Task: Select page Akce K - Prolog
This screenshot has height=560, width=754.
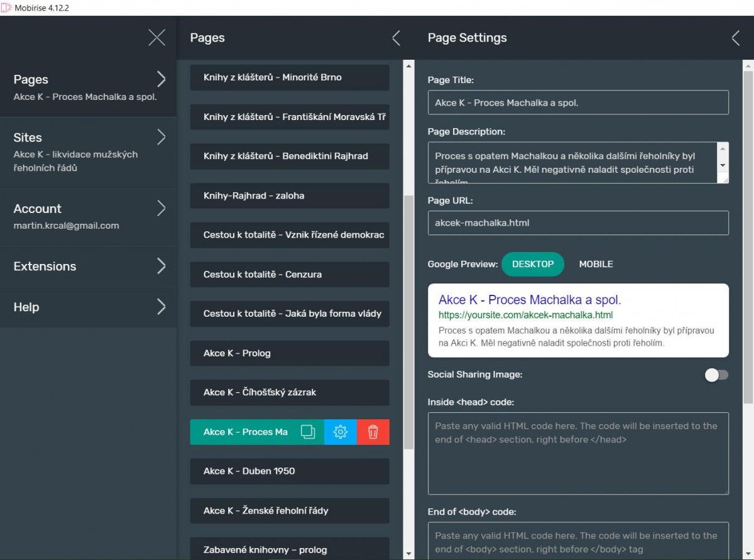Action: click(x=290, y=353)
